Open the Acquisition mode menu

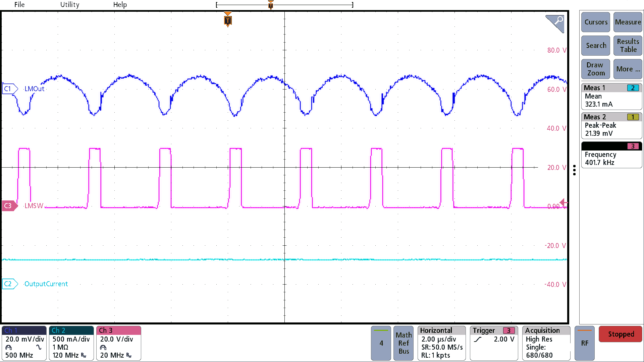coord(546,343)
